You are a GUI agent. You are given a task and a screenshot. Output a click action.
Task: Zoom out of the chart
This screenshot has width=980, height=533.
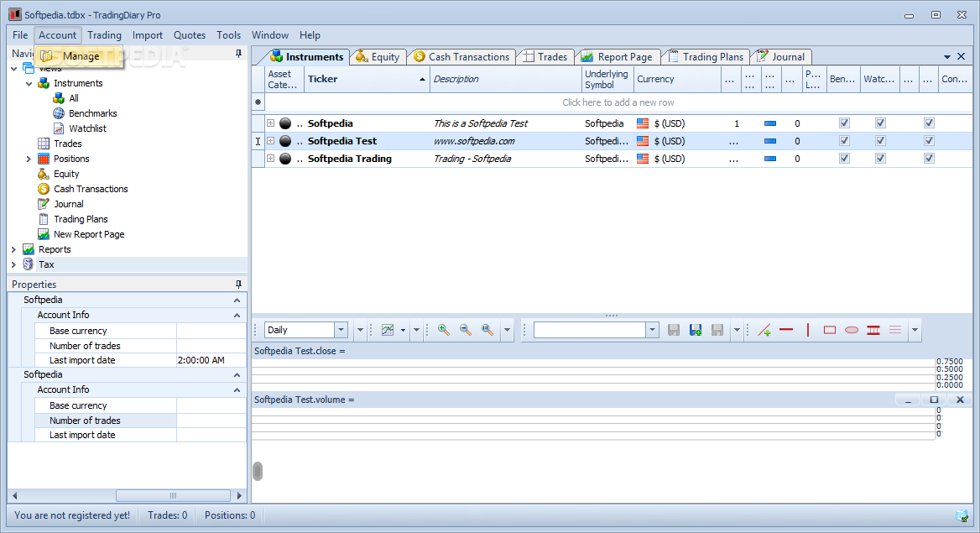coord(466,330)
